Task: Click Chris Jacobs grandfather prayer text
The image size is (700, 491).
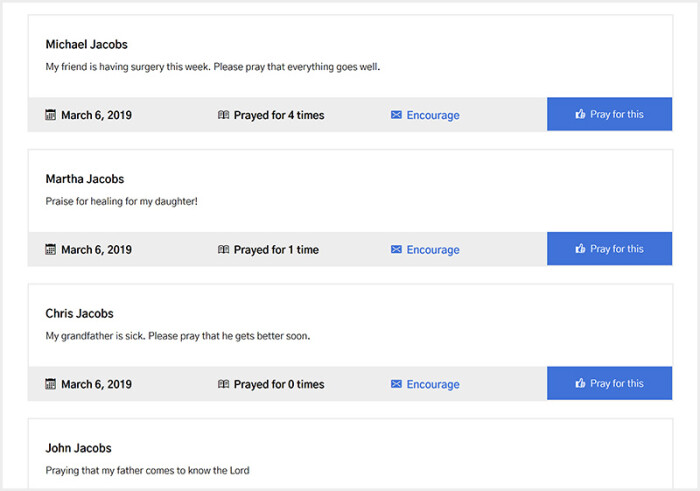Action: (177, 336)
